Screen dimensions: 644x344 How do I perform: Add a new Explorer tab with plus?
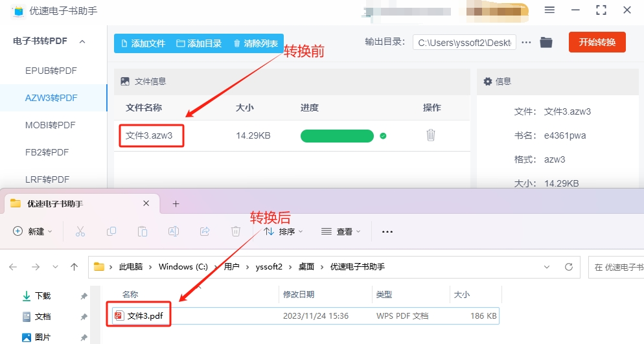point(176,203)
